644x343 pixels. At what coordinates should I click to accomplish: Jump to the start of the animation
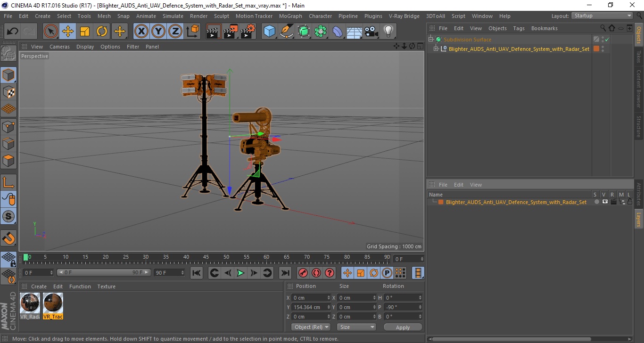pos(197,273)
